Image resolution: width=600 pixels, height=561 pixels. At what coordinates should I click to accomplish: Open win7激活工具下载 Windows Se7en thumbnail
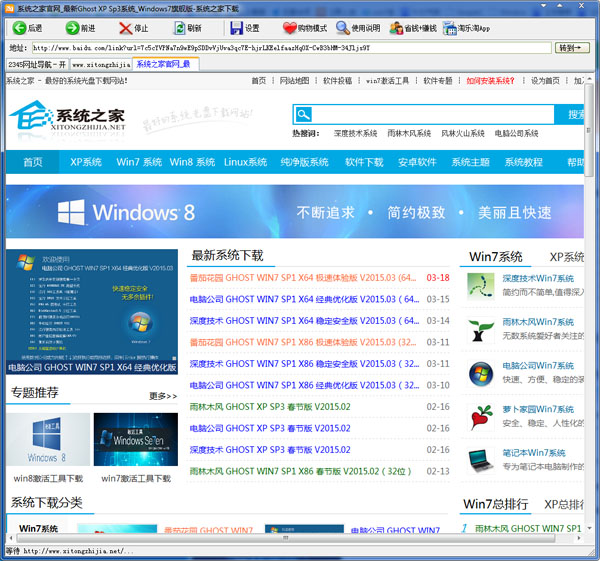[136, 439]
